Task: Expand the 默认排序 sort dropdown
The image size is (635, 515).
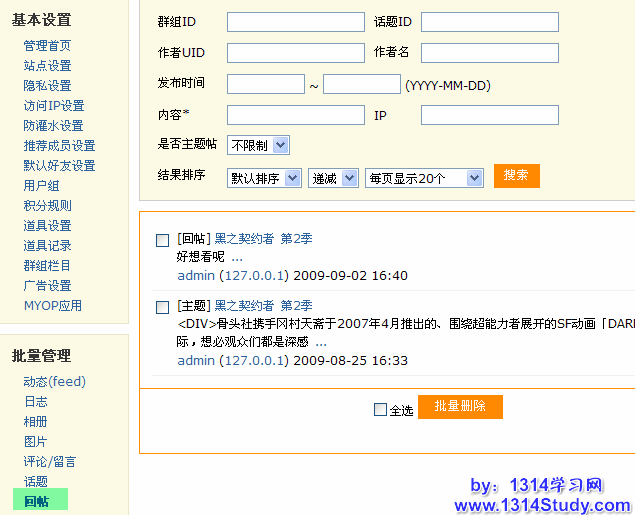Action: (x=264, y=178)
